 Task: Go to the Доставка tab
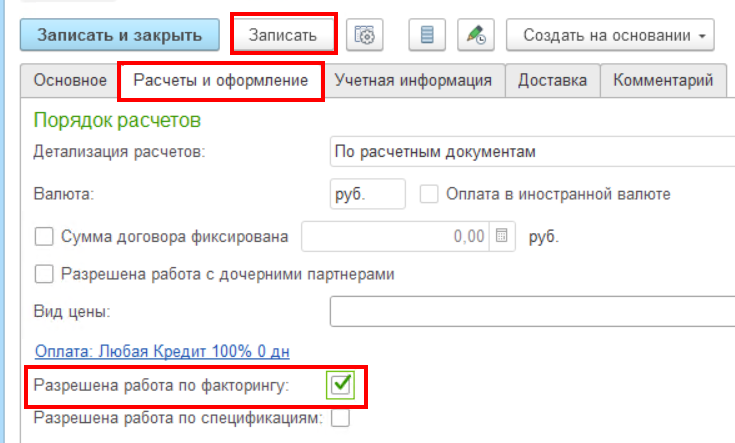[x=553, y=81]
